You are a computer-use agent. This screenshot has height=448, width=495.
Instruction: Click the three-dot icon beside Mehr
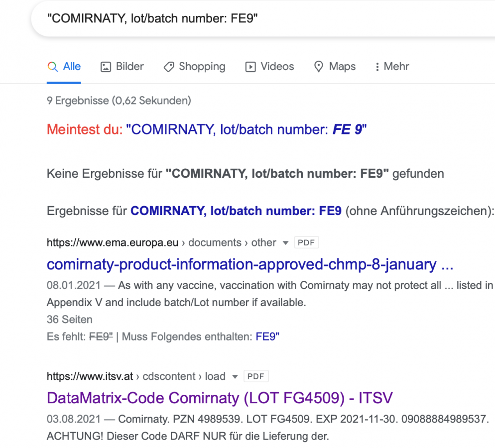[377, 67]
